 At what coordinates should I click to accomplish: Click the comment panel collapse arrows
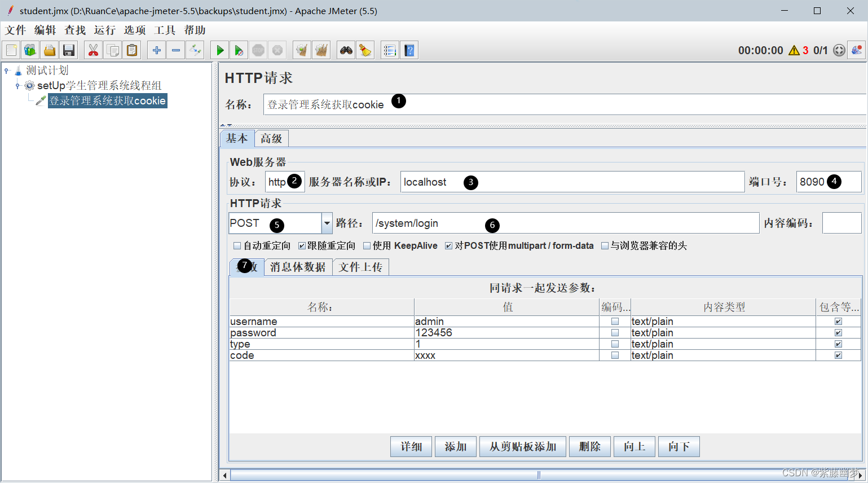[x=226, y=125]
